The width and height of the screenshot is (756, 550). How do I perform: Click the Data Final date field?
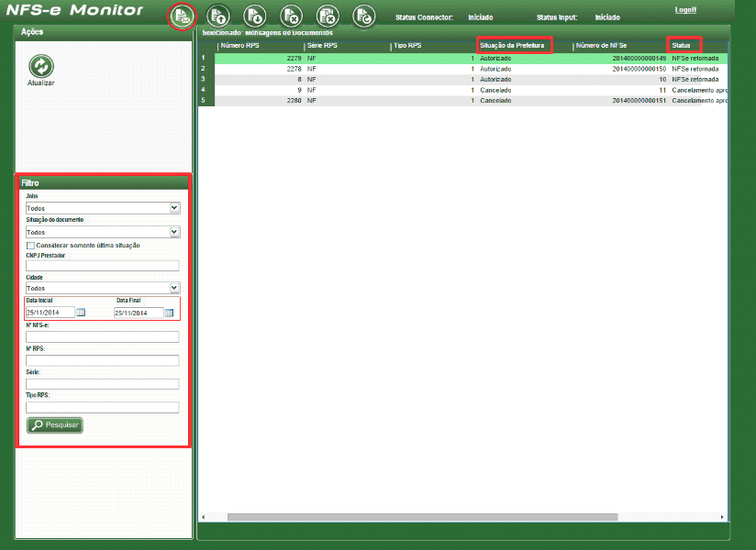[139, 313]
